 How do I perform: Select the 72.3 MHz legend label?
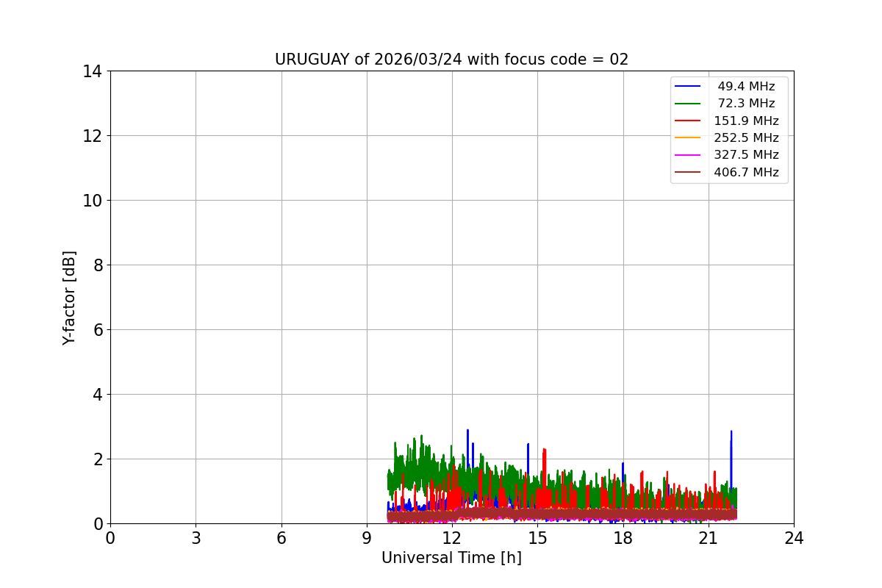pos(746,104)
